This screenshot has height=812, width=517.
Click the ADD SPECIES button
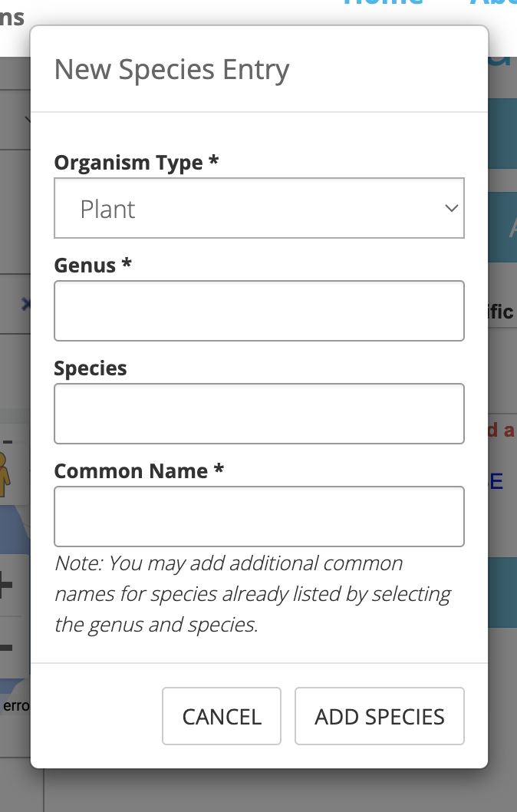[379, 716]
